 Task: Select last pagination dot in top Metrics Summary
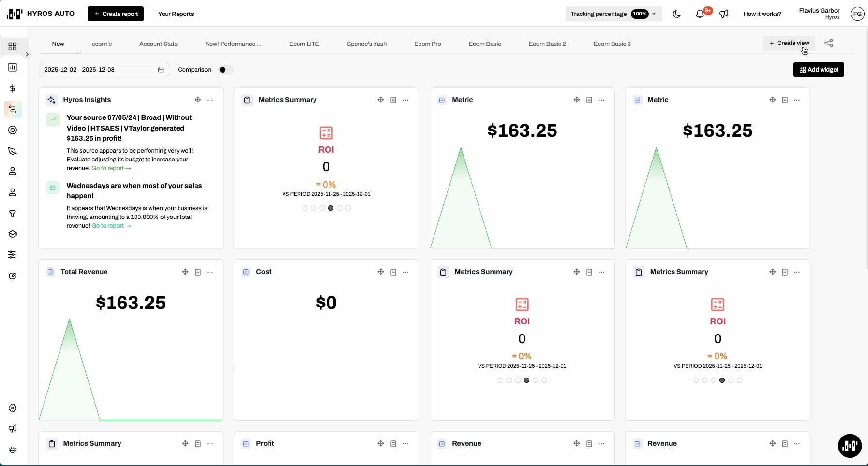tap(348, 208)
